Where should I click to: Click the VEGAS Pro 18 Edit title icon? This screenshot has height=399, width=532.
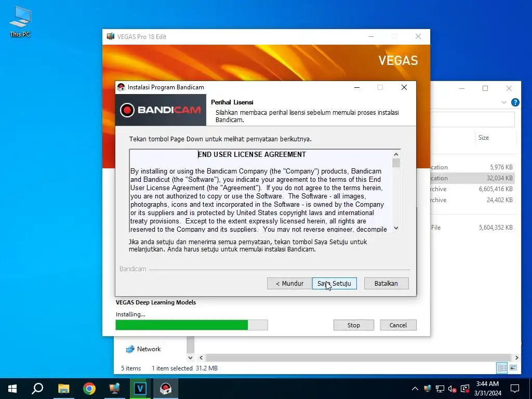[110, 36]
